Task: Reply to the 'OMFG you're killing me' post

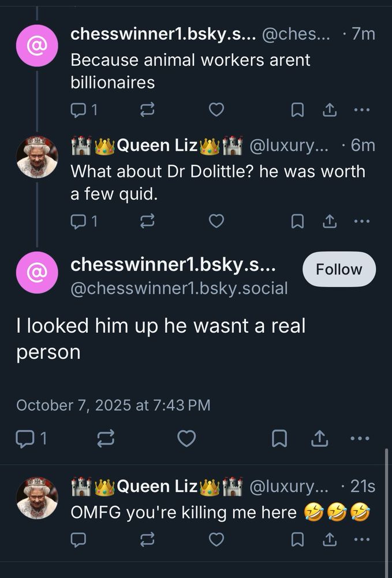Action: point(79,539)
